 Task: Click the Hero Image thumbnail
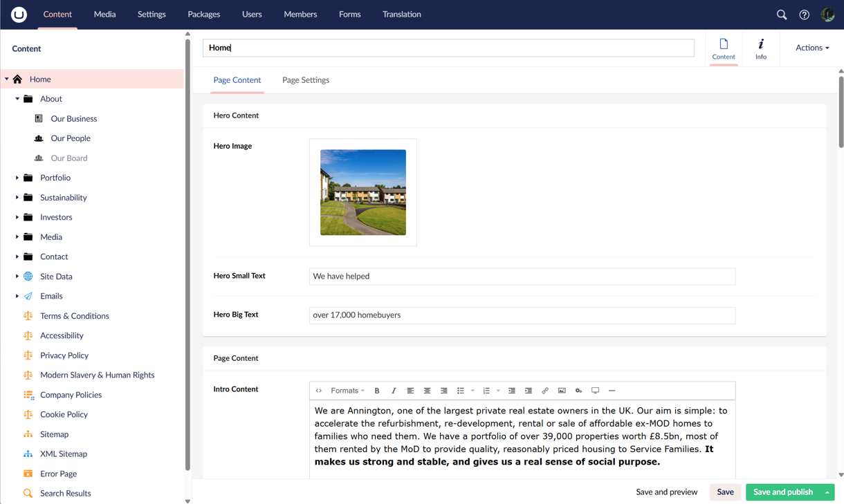(x=363, y=192)
